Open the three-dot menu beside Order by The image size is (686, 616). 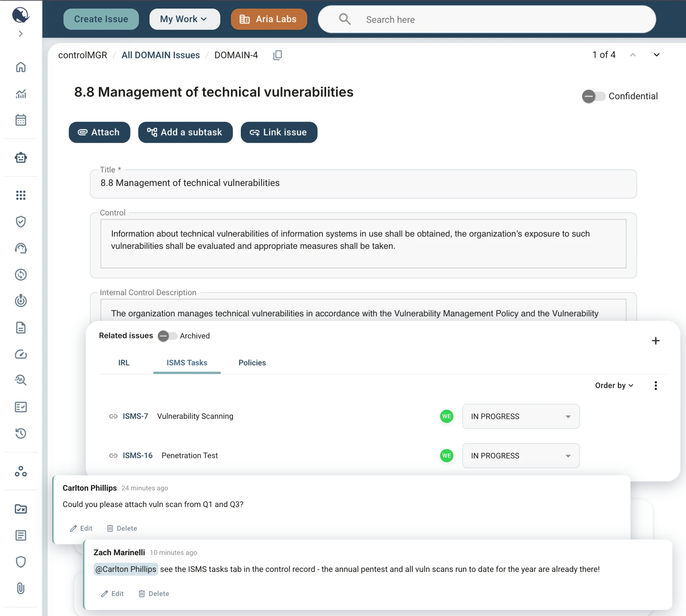(x=655, y=385)
